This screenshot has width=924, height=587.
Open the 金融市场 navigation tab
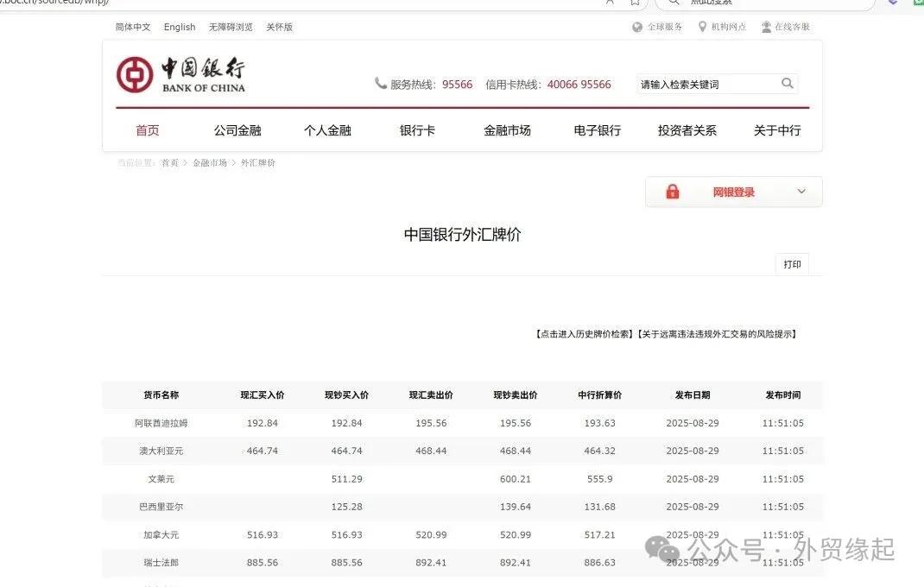pos(507,129)
